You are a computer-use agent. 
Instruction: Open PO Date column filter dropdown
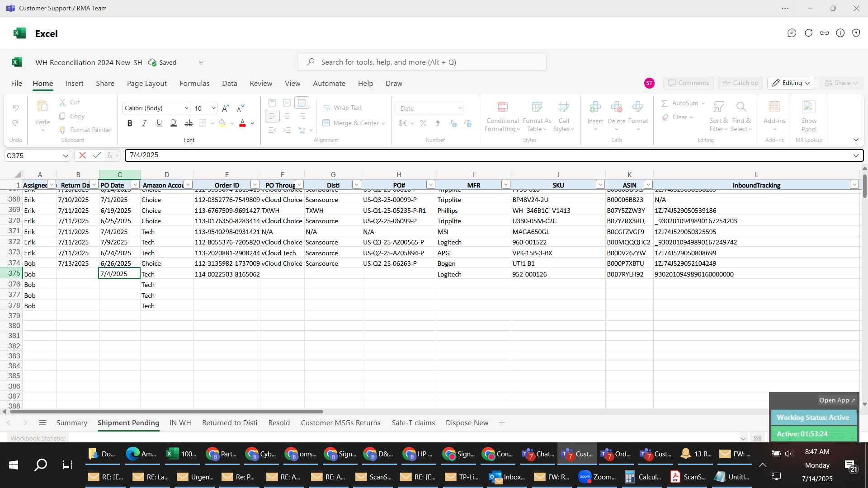pos(135,185)
